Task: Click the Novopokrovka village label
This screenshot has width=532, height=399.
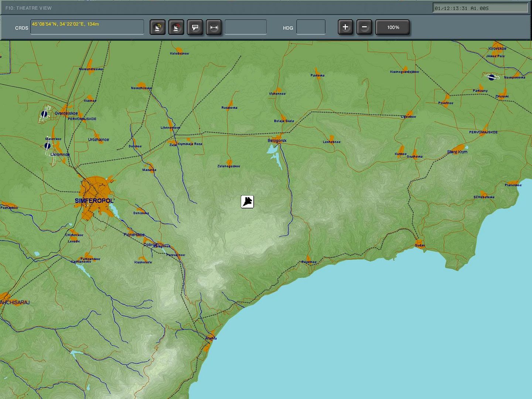Action: 515,78
